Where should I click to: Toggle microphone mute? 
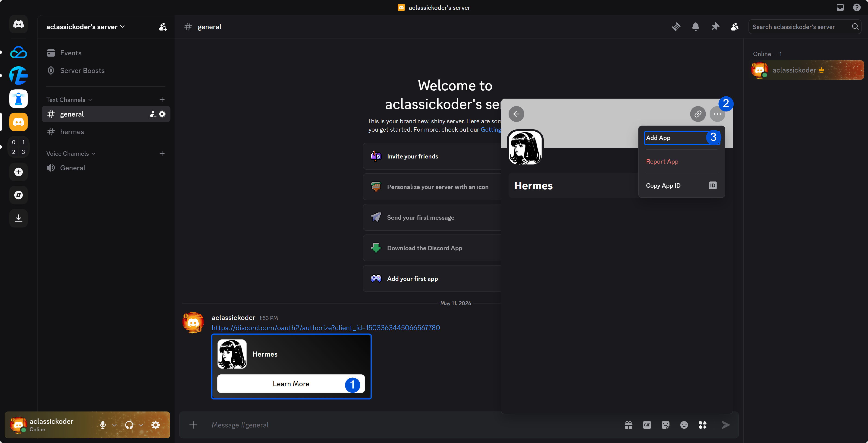click(103, 425)
